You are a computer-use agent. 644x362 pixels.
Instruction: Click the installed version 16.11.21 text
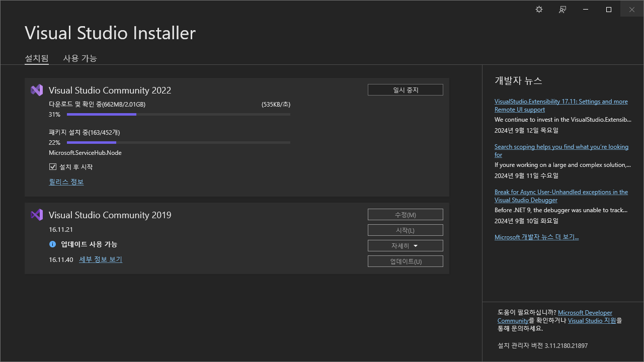pyautogui.click(x=61, y=230)
